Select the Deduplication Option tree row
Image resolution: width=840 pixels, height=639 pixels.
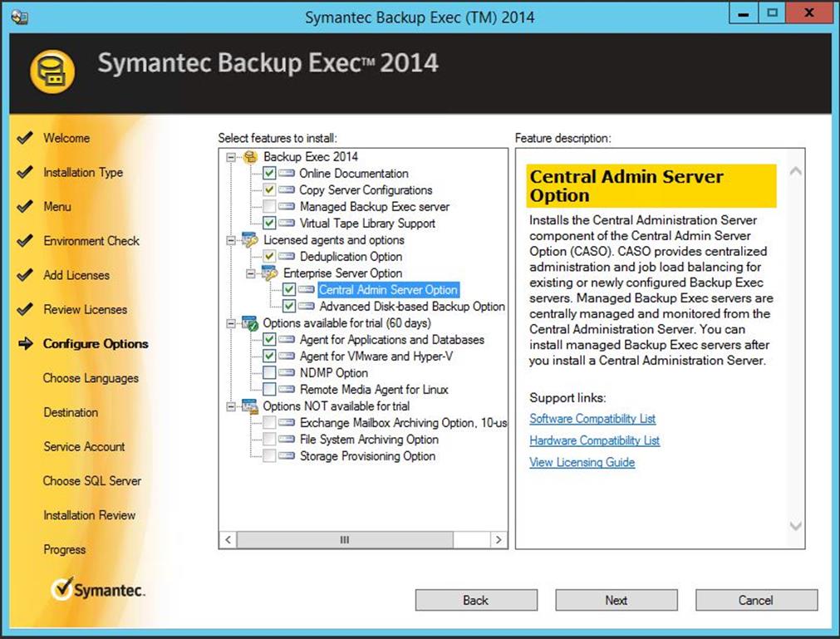coord(351,257)
